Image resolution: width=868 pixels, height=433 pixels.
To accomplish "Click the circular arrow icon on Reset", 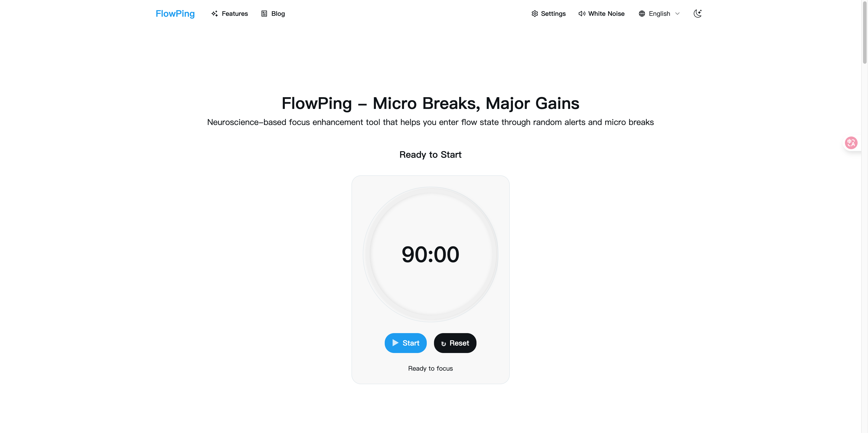I will [x=443, y=343].
